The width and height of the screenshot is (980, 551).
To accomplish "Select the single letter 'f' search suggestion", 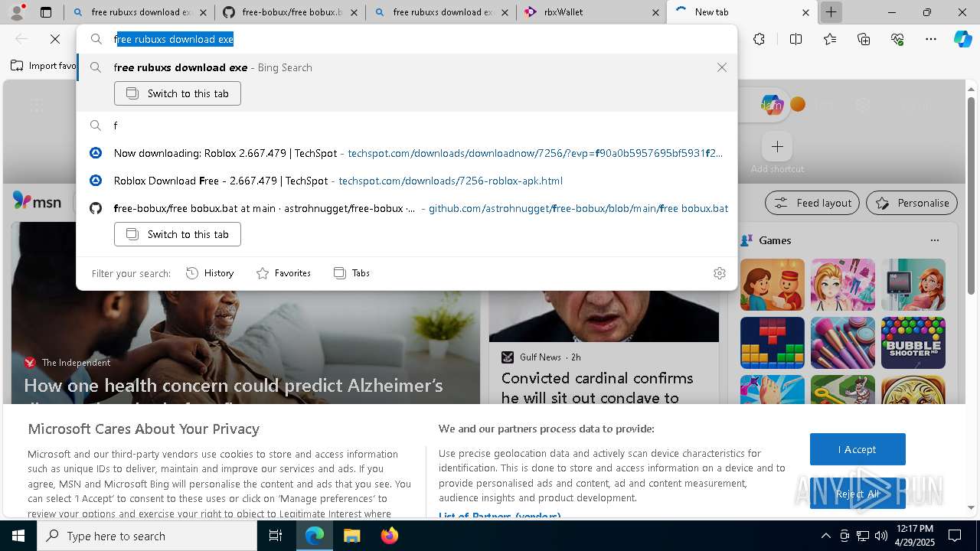I will [407, 126].
